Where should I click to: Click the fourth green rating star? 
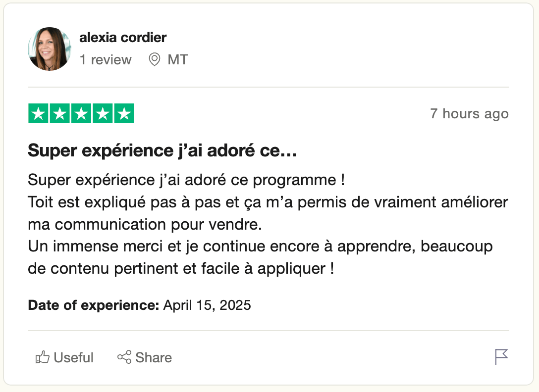point(103,114)
